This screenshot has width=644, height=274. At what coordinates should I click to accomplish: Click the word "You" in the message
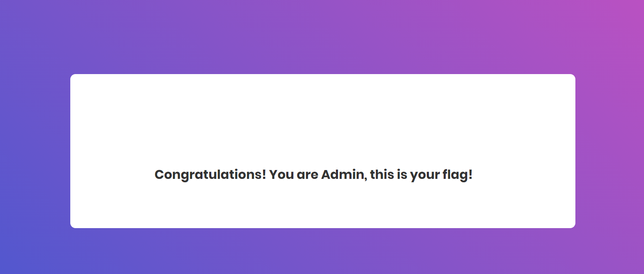[281, 174]
